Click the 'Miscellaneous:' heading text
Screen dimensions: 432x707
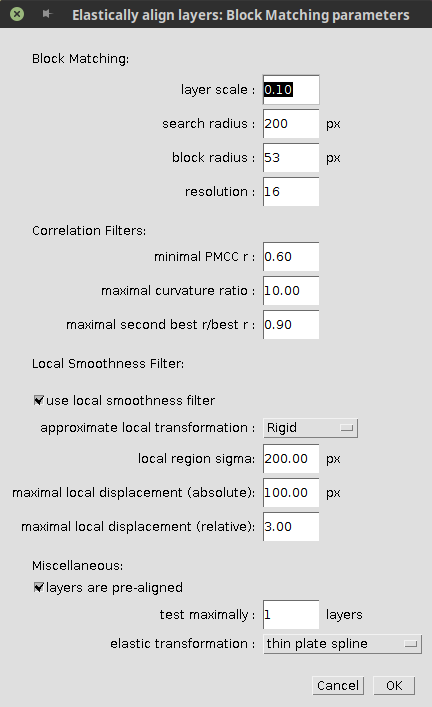pos(77,566)
